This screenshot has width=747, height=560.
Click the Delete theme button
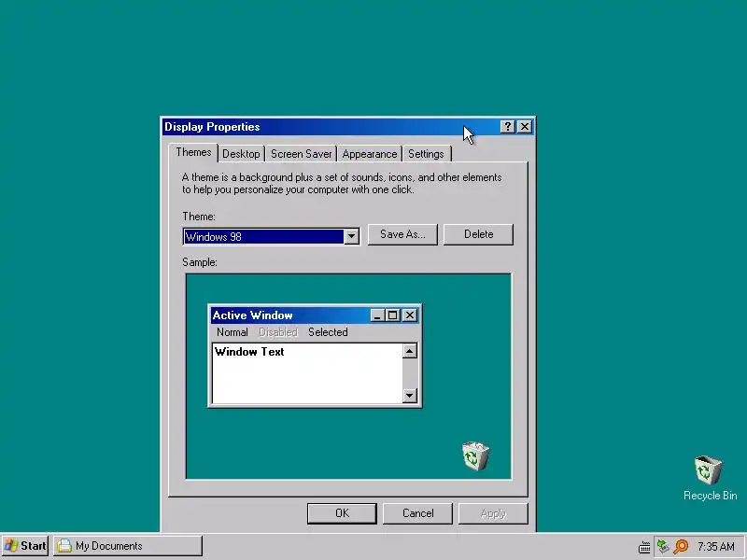478,234
